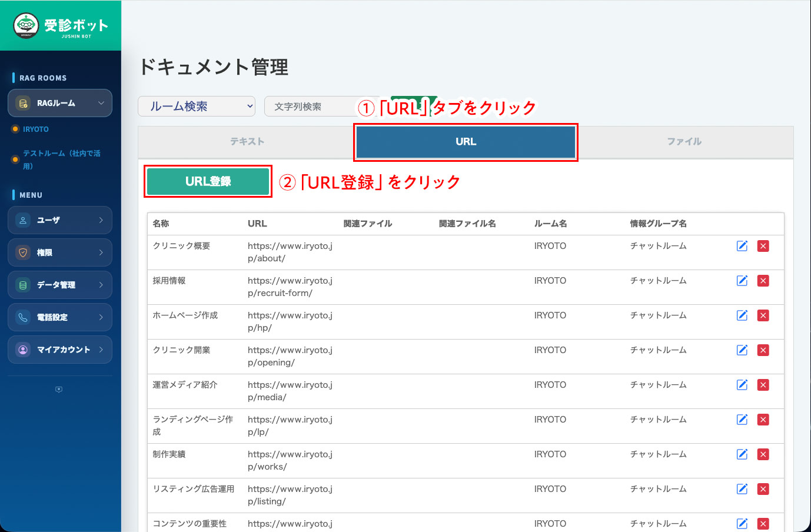
Task: Edit the ランディングページ作成 row
Action: point(742,420)
